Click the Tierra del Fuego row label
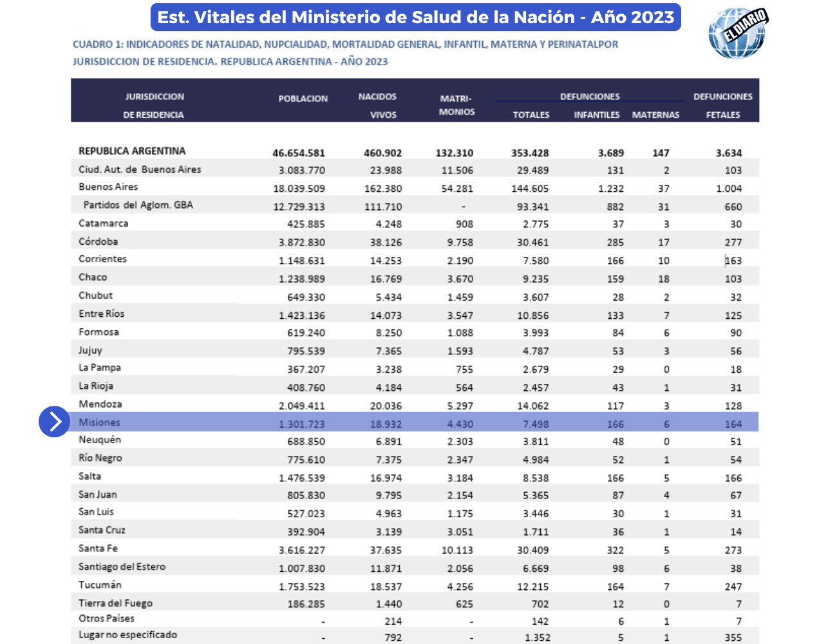Viewport: 837px width, 644px height. [x=115, y=603]
